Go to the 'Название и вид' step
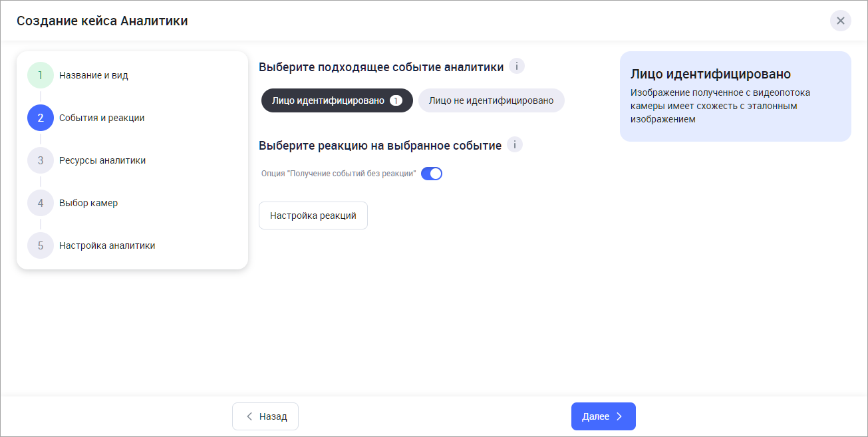 [x=94, y=75]
